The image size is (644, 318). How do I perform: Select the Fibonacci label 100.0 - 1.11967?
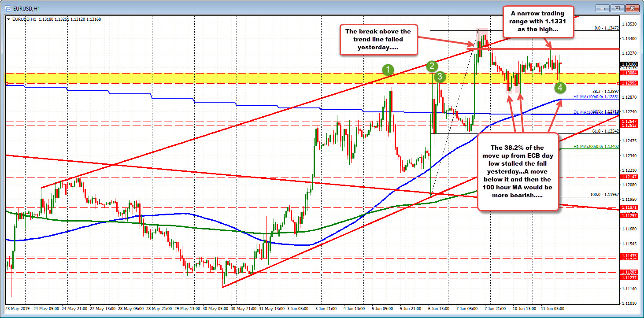[x=604, y=194]
